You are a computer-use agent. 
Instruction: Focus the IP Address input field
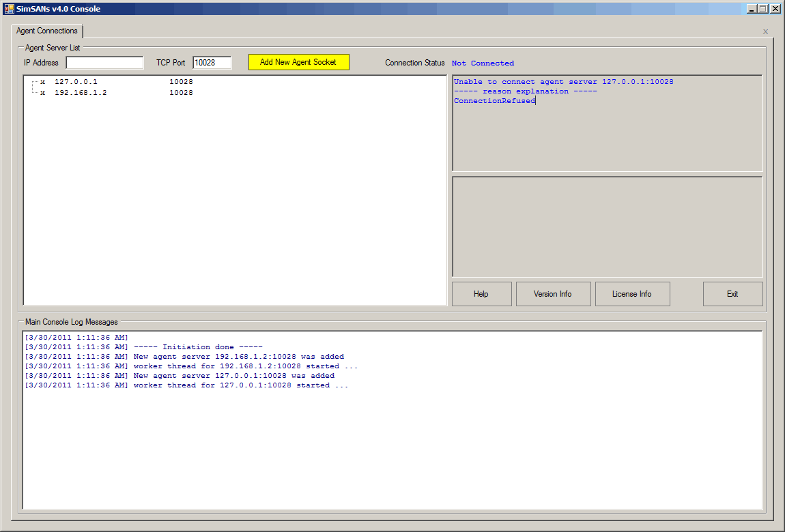104,63
